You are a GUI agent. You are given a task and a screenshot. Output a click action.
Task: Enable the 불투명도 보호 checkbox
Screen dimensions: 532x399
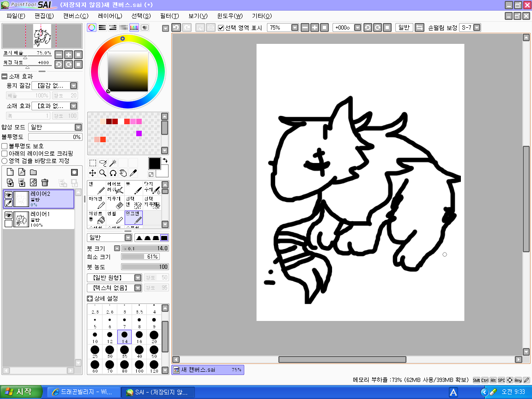(x=5, y=146)
